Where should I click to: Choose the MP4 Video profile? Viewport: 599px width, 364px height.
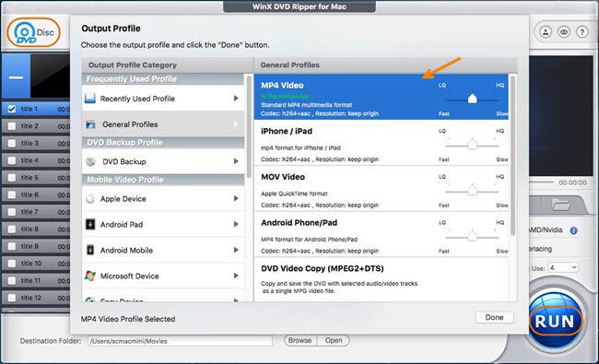tap(382, 97)
